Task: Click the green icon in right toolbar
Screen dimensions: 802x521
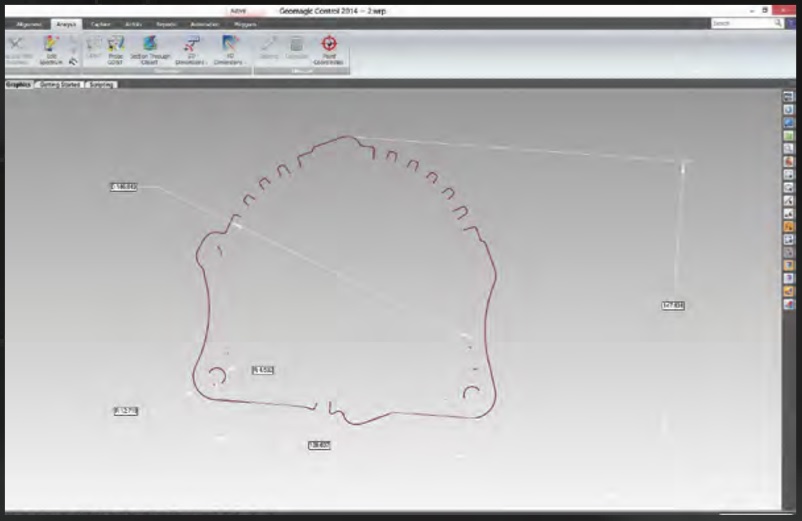Action: coord(789,134)
